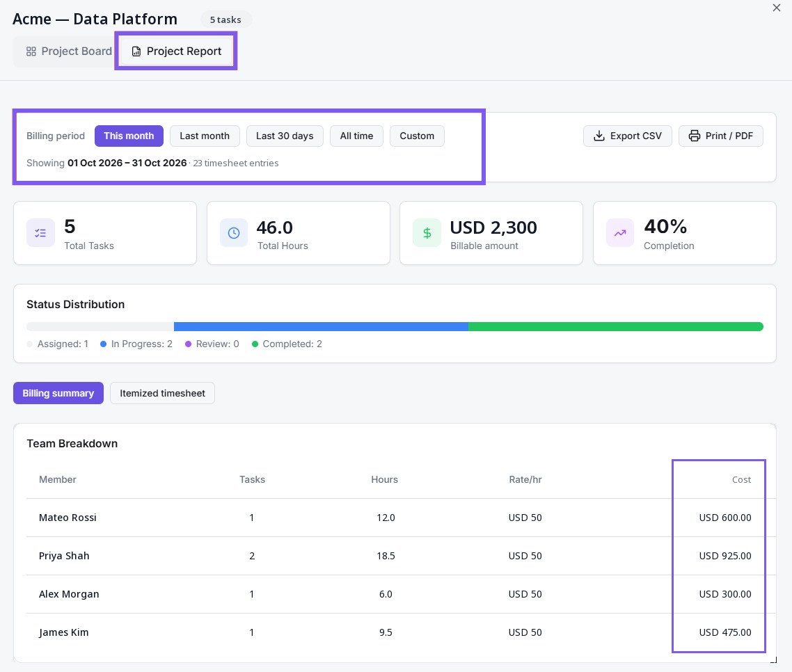Click the '18.5' hours value
The height and width of the screenshot is (672, 792).
(386, 556)
